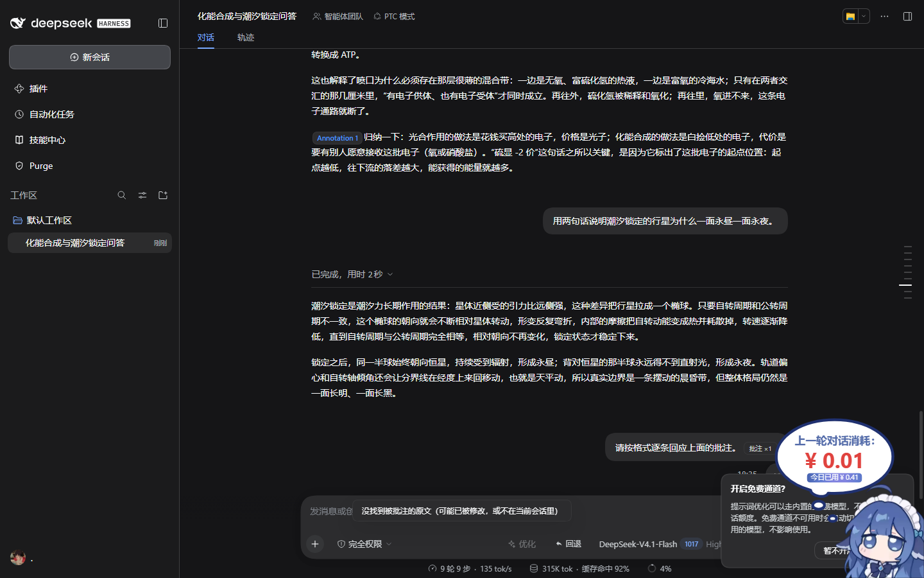The image size is (924, 578).
Task: Open user avatar at sidebar bottom
Action: click(x=18, y=557)
